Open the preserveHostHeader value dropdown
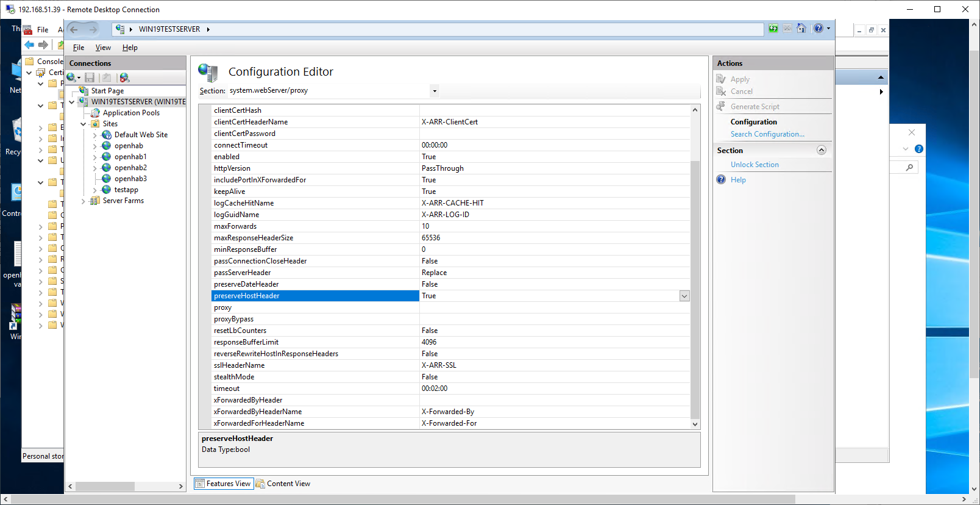 coord(684,296)
